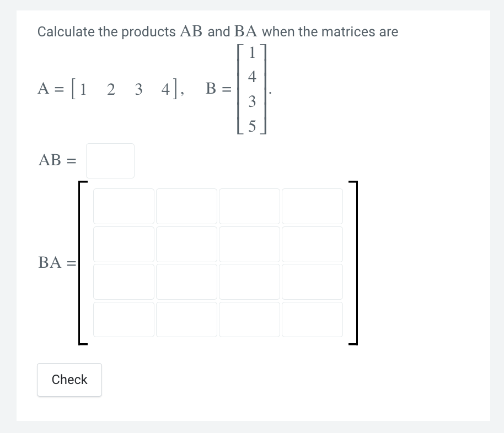Click the third cell in BA's second row
Viewport: 504px width, 433px height.
point(249,243)
